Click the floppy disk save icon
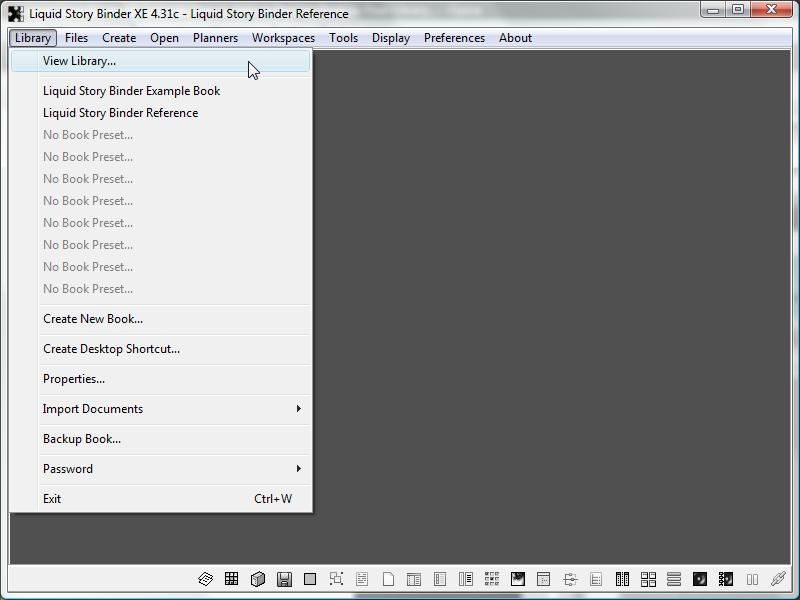This screenshot has width=800, height=600. (284, 579)
